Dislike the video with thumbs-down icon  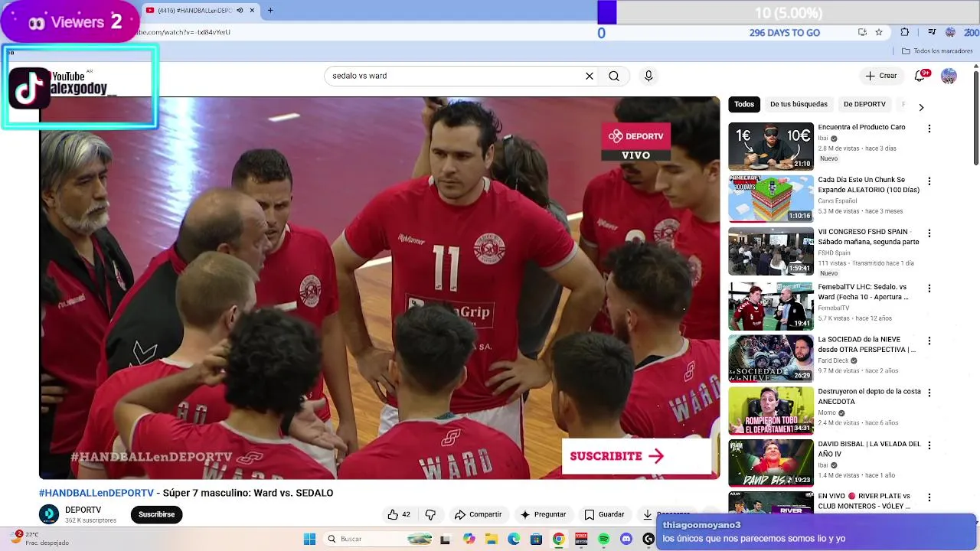(430, 514)
